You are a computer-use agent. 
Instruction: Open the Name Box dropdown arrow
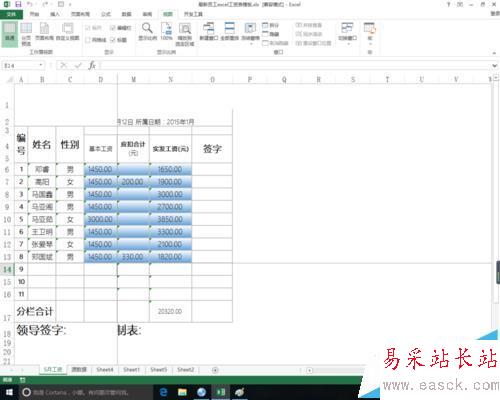[x=41, y=65]
